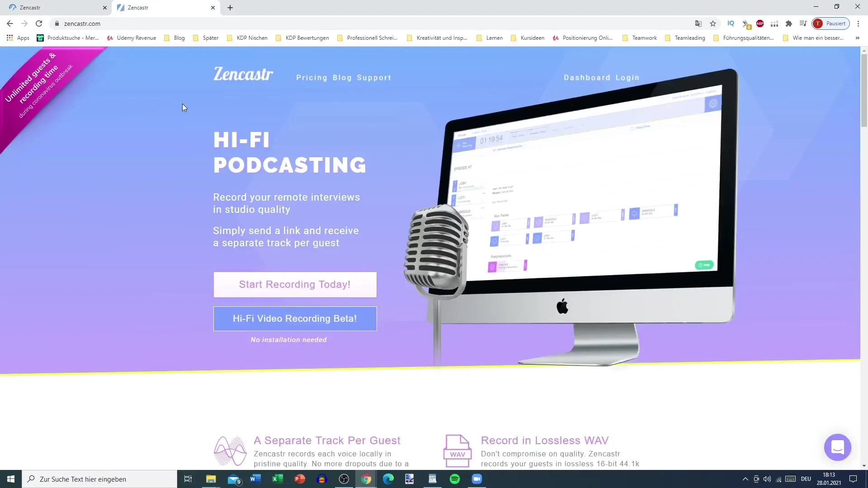This screenshot has width=868, height=488.
Task: Open OBS Studio from the taskbar
Action: click(344, 479)
